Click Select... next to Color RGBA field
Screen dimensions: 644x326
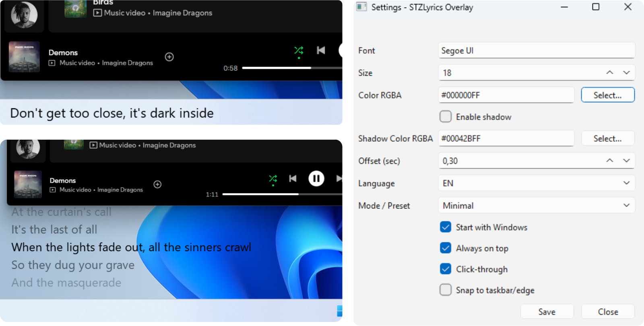point(607,95)
